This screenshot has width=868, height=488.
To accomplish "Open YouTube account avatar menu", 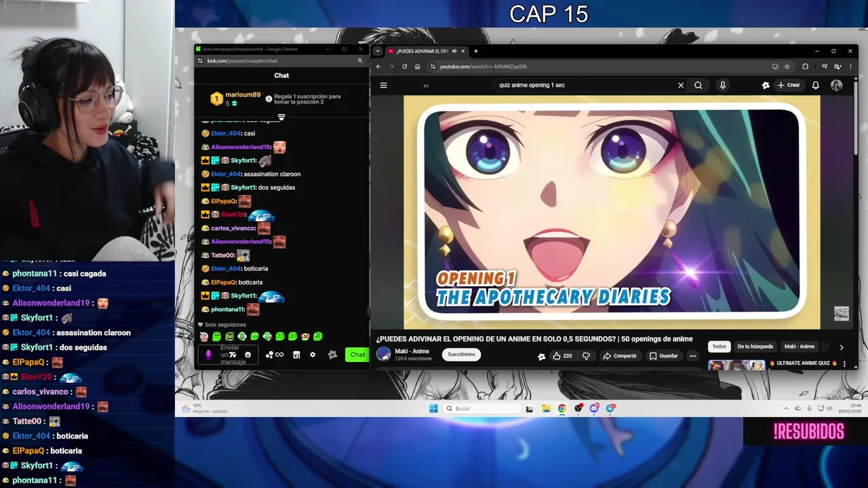I will point(837,85).
